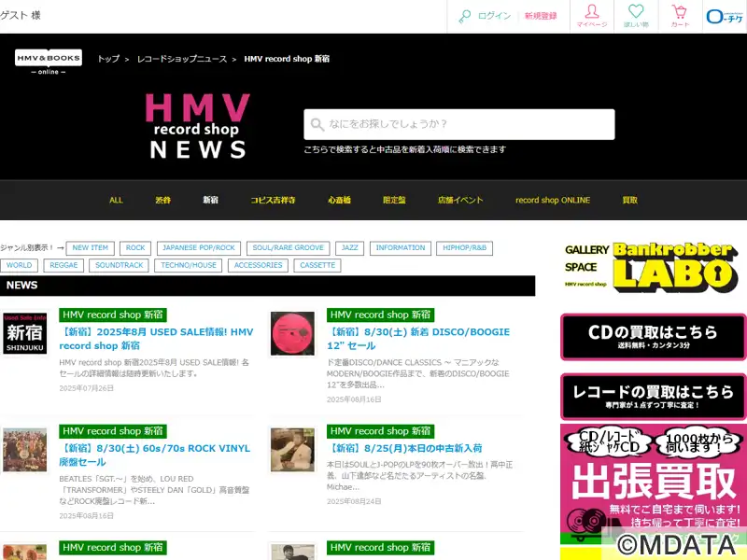Click shop tag above 中古新入荷 article

[x=381, y=431]
